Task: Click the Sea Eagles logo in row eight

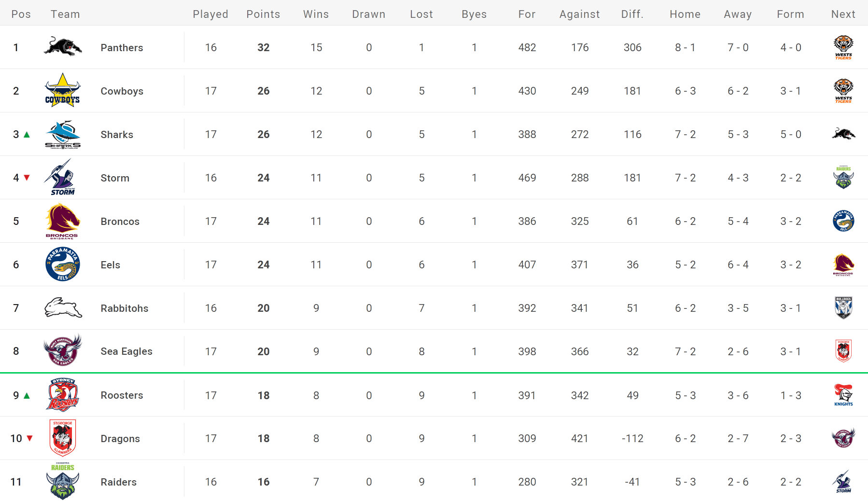Action: click(x=63, y=350)
